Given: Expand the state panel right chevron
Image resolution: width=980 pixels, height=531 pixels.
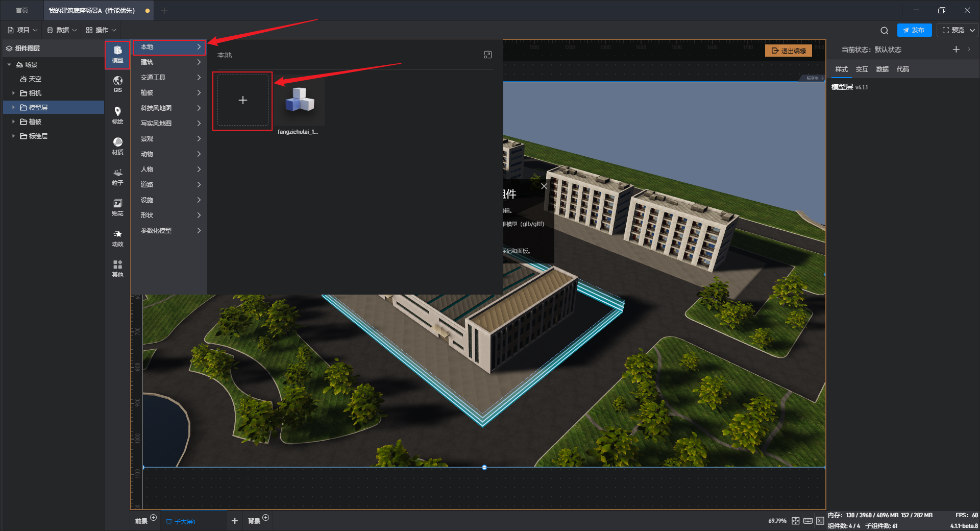Looking at the screenshot, I should pos(969,50).
